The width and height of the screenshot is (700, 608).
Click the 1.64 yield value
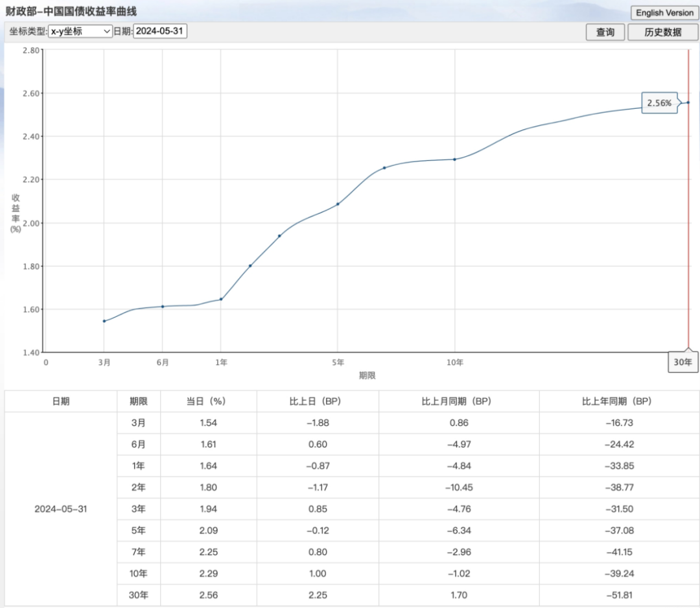209,465
